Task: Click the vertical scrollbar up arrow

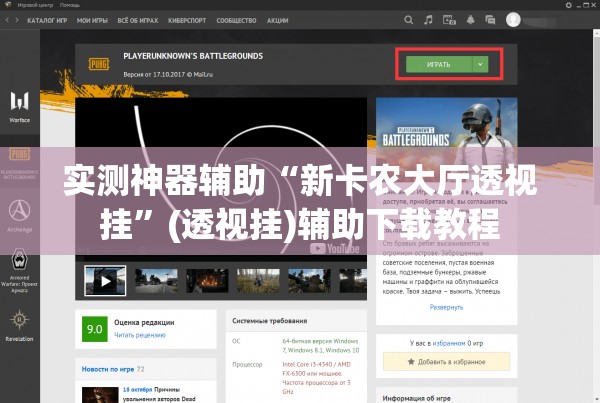Action: point(597,34)
